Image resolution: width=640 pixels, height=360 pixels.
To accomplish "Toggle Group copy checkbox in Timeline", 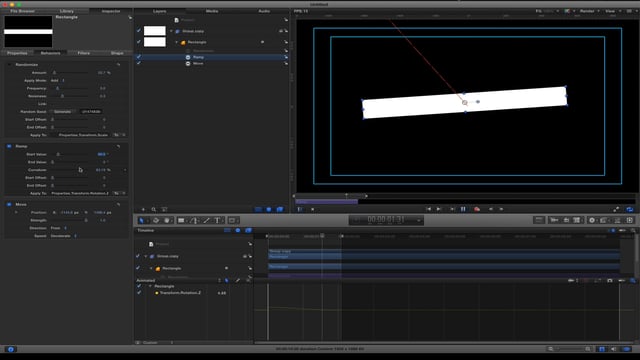I will point(138,256).
